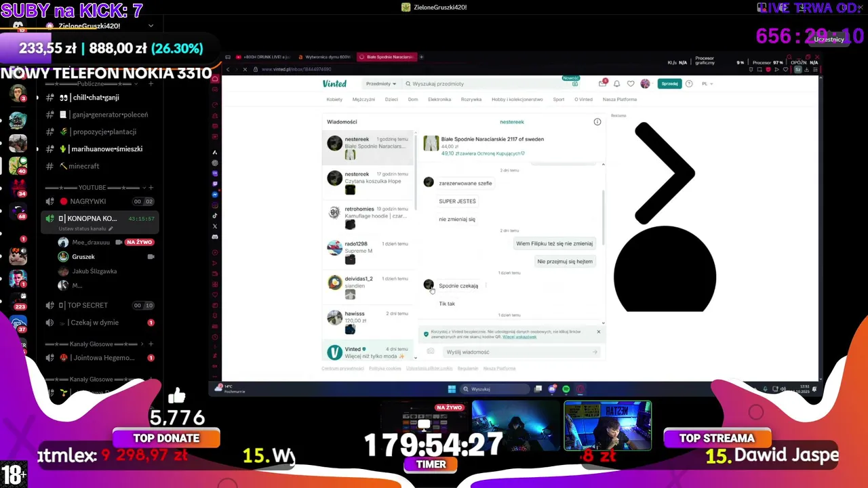The image size is (868, 488).
Task: Click the Windows Start button
Action: (452, 389)
